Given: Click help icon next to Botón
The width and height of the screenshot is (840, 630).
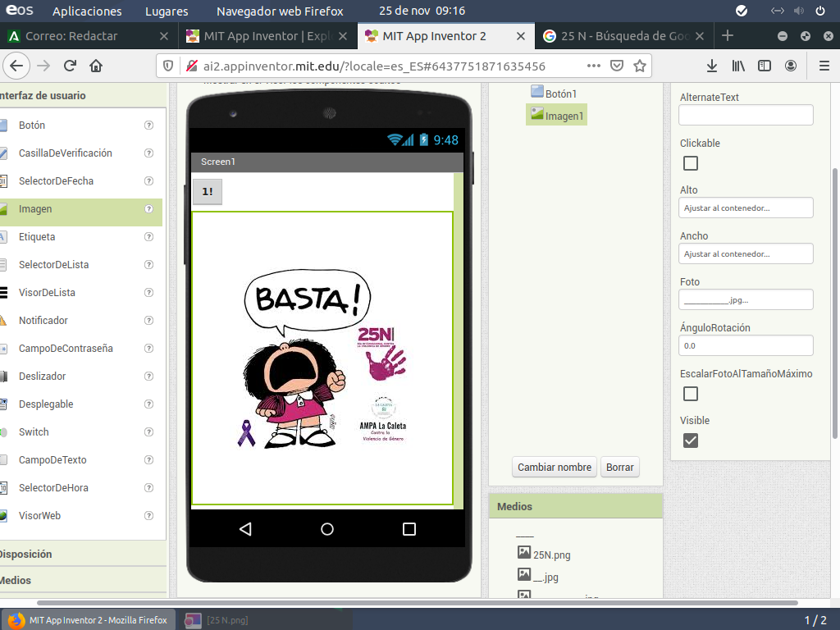Looking at the screenshot, I should [x=149, y=125].
